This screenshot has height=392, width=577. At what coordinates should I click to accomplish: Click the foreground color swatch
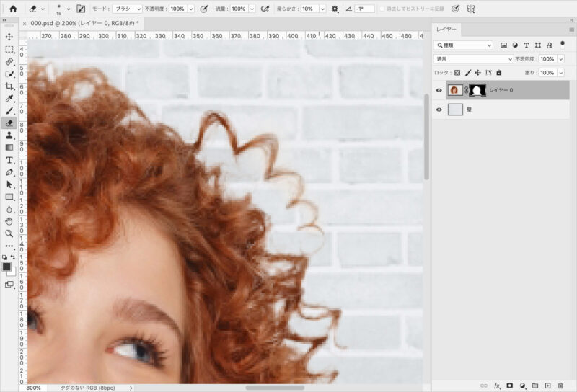(x=6, y=267)
